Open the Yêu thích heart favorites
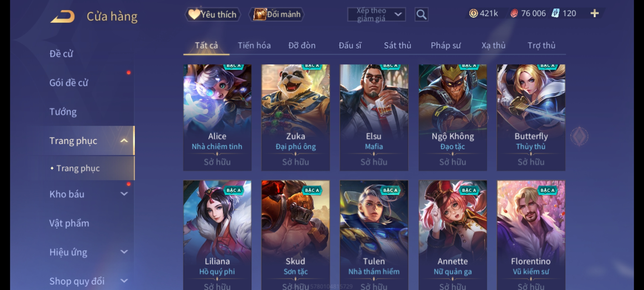The height and width of the screenshot is (290, 644). (x=213, y=15)
